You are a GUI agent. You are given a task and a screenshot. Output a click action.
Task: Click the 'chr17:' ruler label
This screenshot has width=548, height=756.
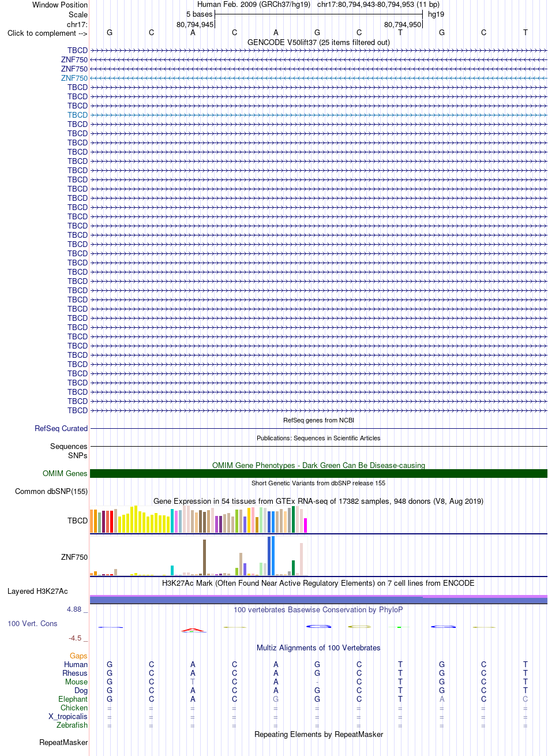click(77, 24)
